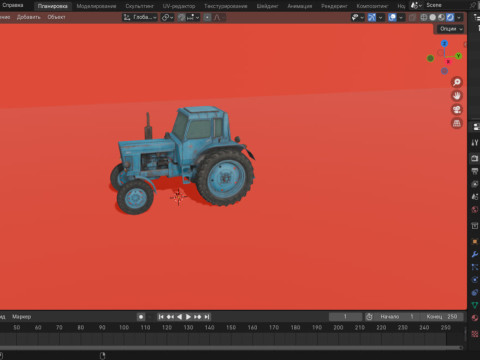Click the blue Z axis on the gizmo

pos(444,44)
